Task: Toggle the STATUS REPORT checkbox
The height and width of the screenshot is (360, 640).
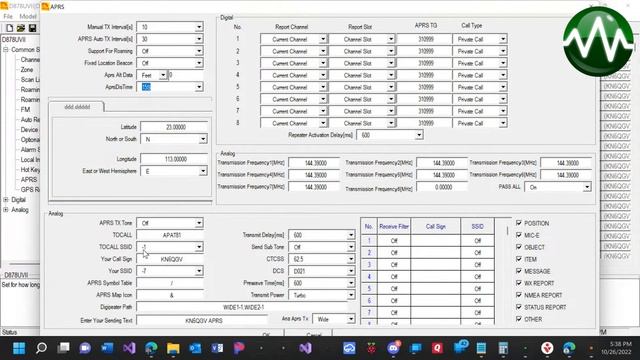Action: click(519, 307)
